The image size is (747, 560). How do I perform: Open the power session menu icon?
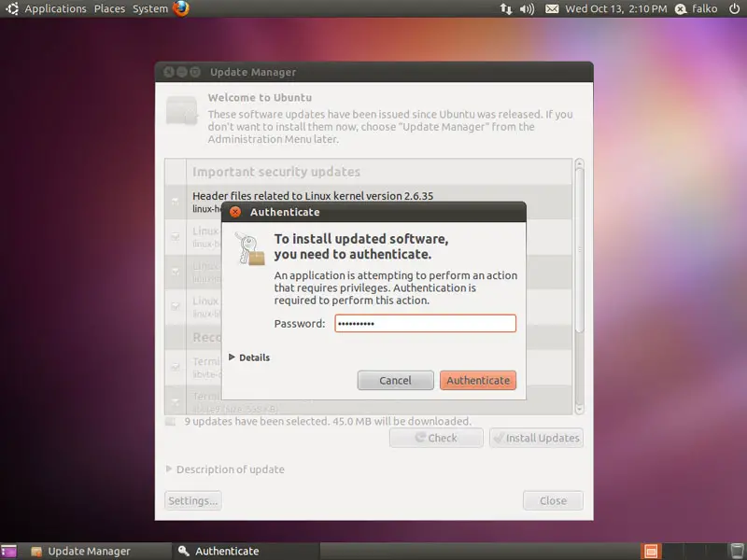click(734, 8)
